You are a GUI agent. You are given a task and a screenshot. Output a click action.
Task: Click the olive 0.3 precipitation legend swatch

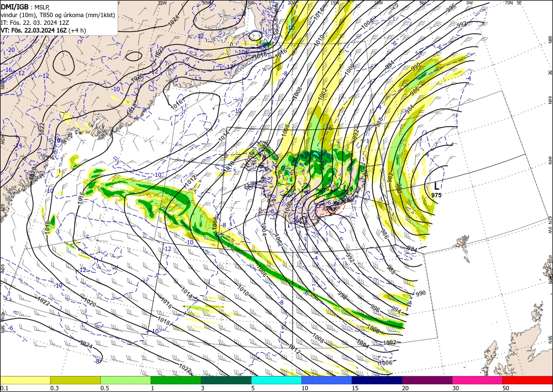click(75, 380)
